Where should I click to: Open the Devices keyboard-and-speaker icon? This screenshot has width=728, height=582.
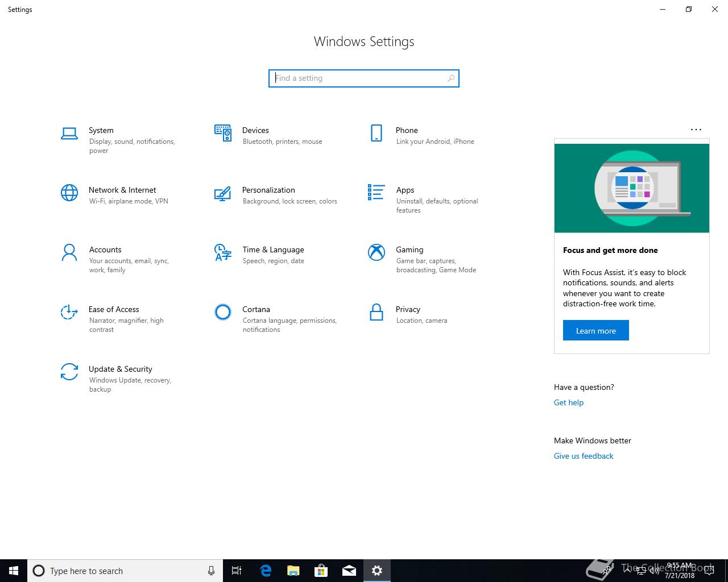click(x=223, y=133)
